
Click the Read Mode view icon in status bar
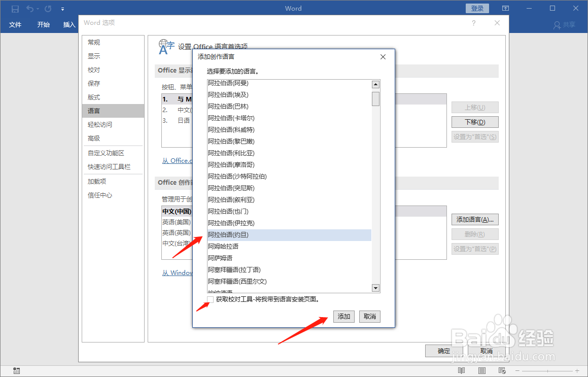pyautogui.click(x=462, y=370)
